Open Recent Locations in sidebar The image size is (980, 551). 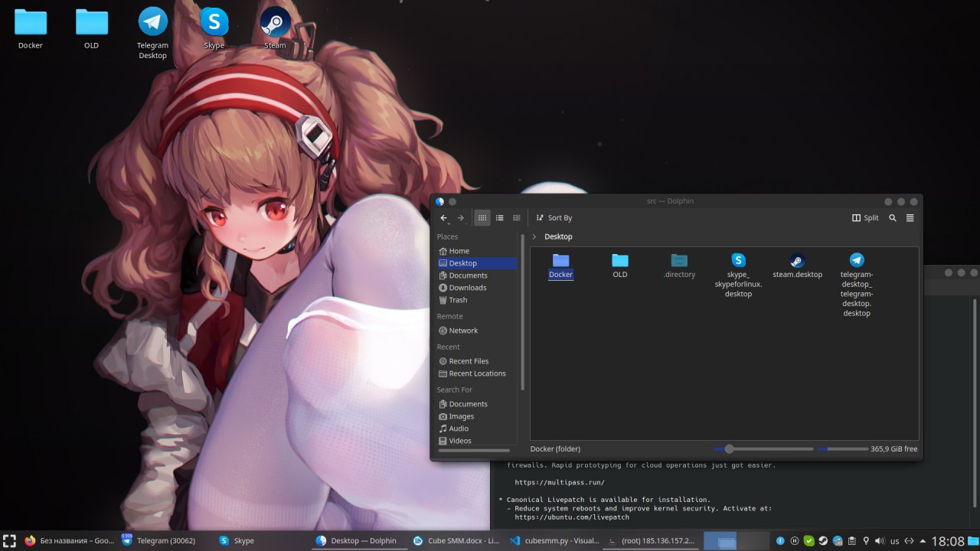pyautogui.click(x=476, y=373)
